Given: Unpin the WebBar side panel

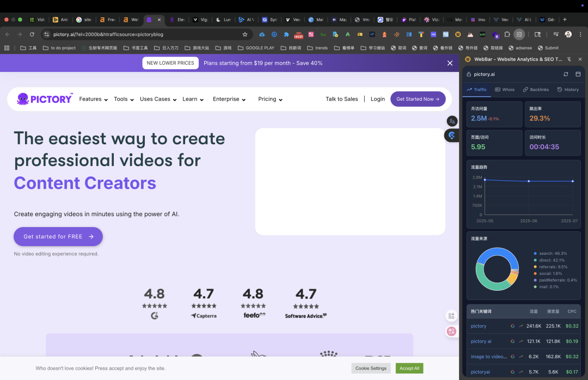Looking at the screenshot, I should click(569, 59).
